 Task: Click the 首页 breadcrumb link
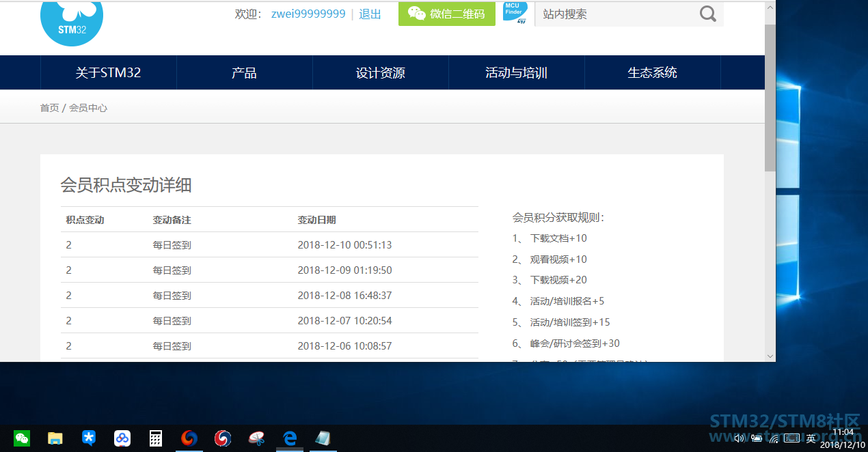tap(49, 108)
